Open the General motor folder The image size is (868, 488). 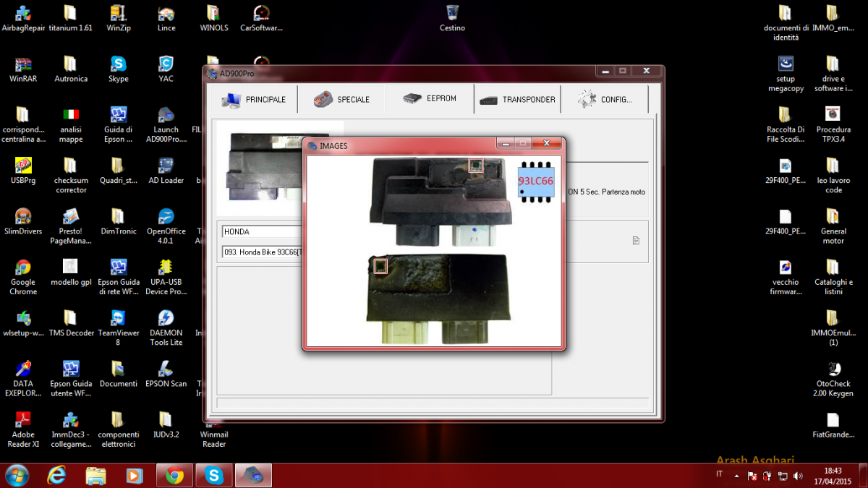pyautogui.click(x=833, y=226)
